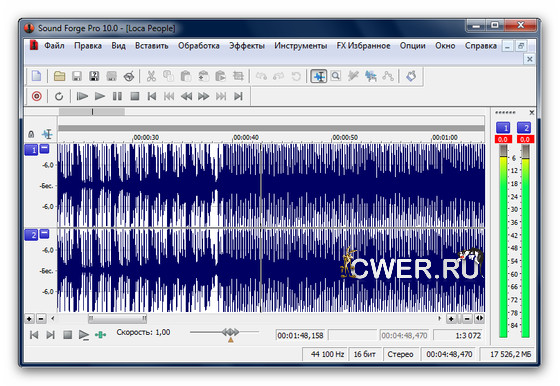Open a file with the folder icon

point(59,76)
